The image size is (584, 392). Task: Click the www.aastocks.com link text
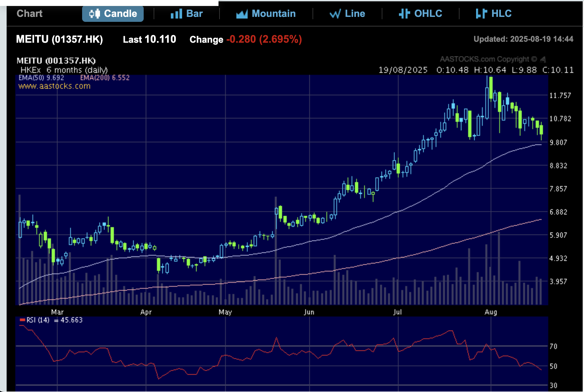pos(54,86)
